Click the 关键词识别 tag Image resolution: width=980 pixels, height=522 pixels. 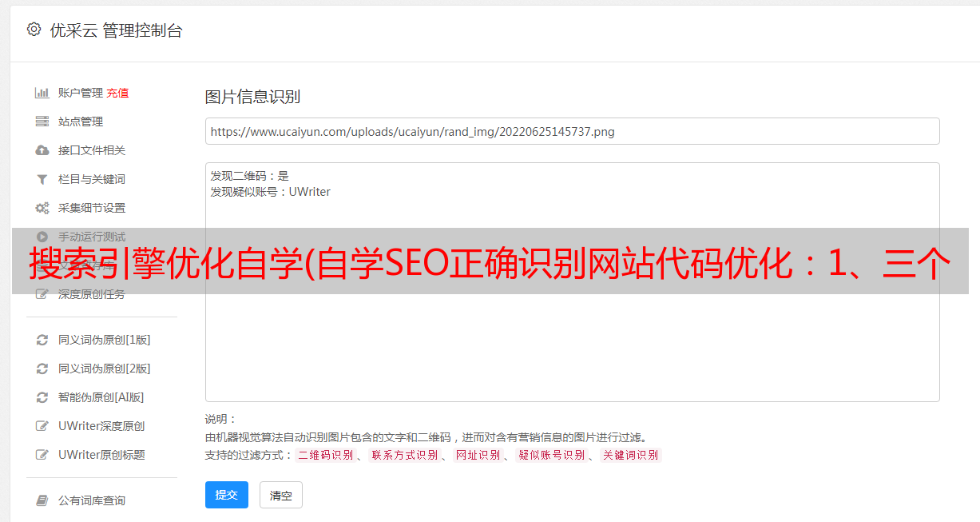click(630, 455)
